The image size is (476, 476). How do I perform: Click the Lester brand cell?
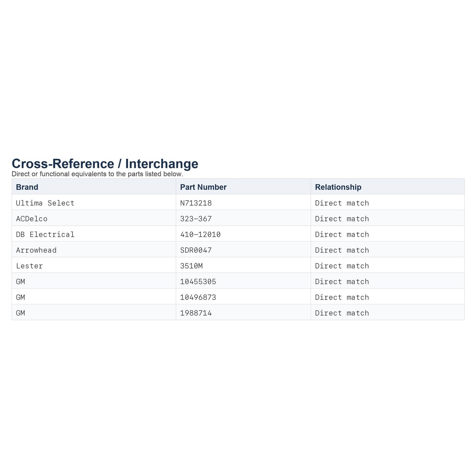(29, 266)
